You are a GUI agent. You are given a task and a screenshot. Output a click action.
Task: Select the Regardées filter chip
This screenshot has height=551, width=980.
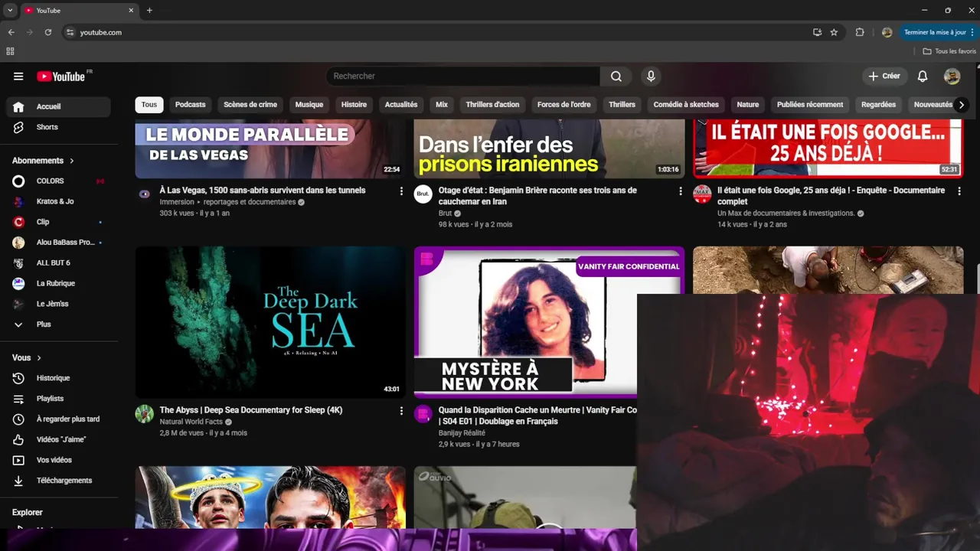(x=878, y=105)
